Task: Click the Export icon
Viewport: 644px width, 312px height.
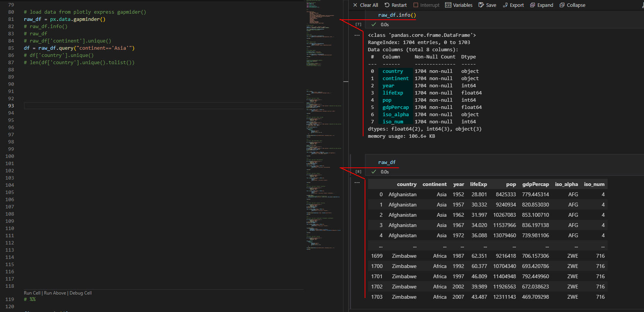Action: [505, 5]
